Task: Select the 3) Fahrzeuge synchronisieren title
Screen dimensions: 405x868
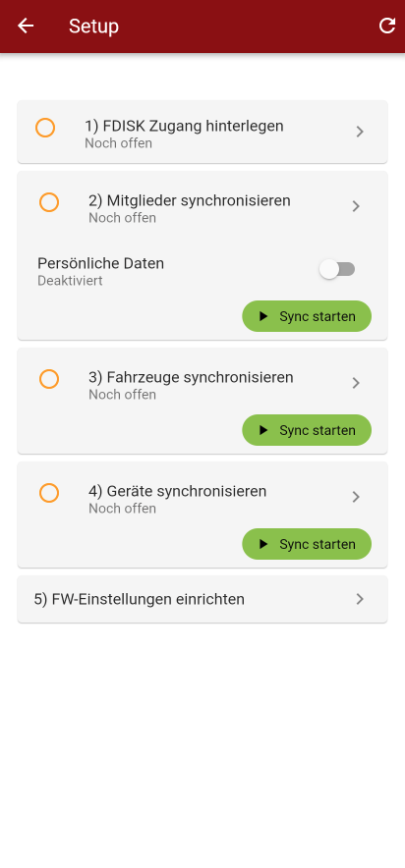Action: [x=191, y=377]
